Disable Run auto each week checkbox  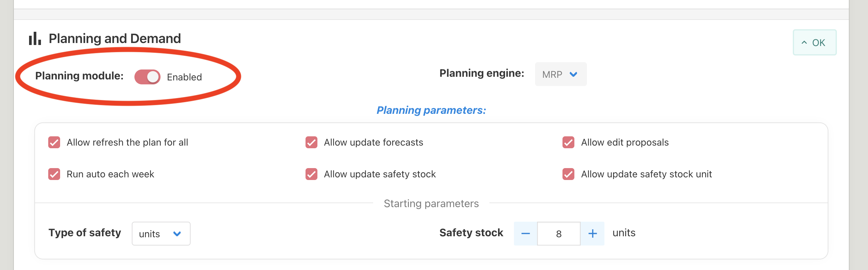[54, 174]
